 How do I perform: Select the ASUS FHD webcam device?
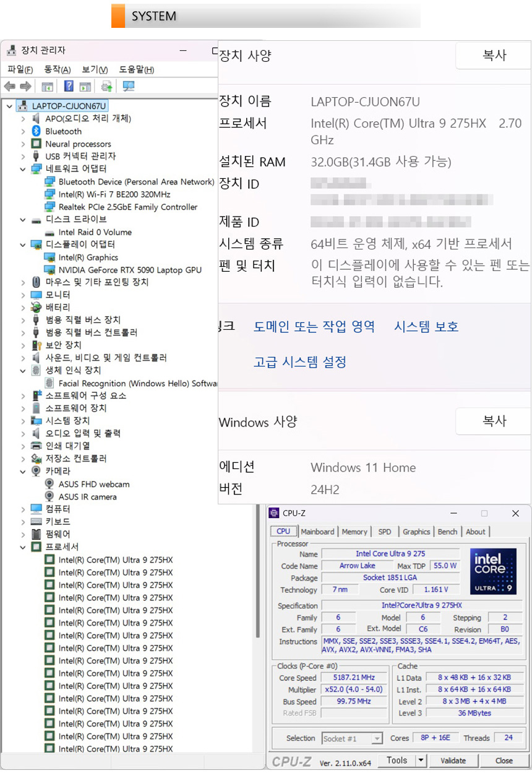tap(93, 484)
